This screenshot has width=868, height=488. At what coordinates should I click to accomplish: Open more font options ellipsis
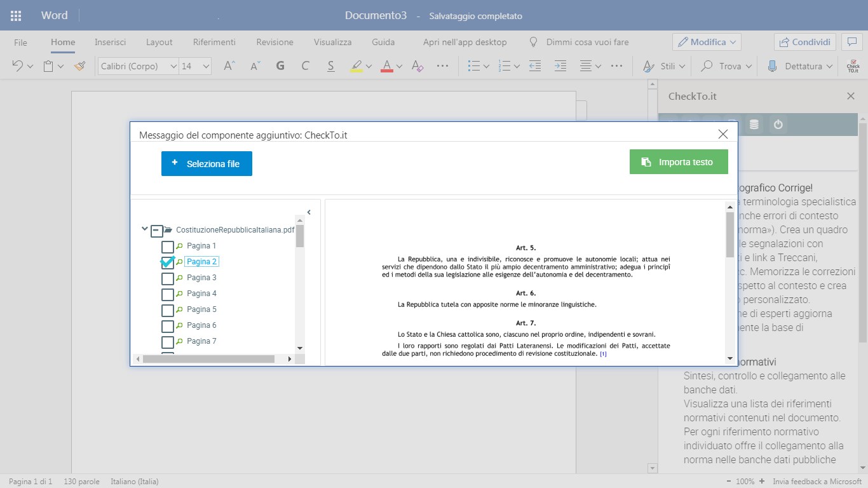coord(443,66)
